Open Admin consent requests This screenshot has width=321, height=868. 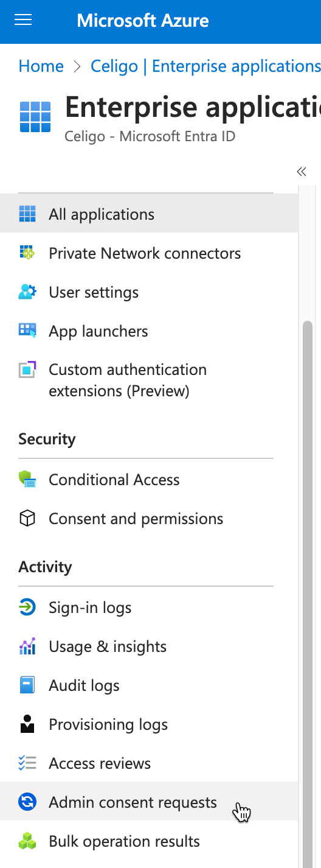tap(149, 802)
